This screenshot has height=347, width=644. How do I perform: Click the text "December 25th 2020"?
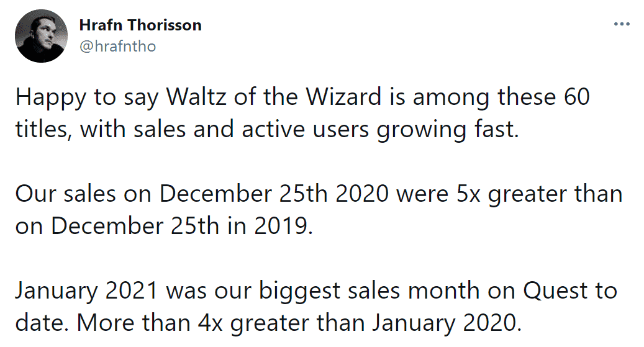(x=274, y=194)
